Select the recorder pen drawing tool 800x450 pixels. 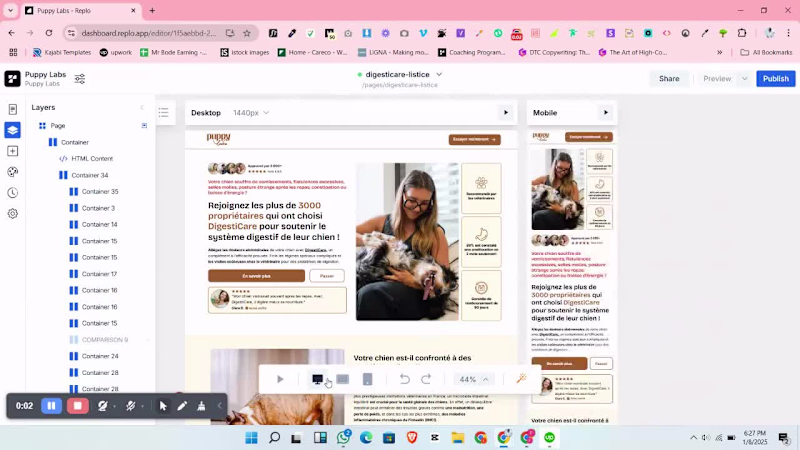click(x=182, y=406)
